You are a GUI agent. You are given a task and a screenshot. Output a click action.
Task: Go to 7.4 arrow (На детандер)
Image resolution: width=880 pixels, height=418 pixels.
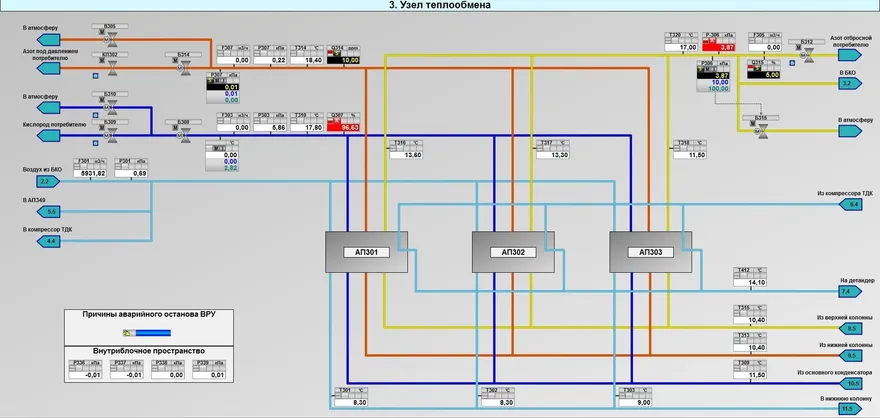pyautogui.click(x=850, y=291)
